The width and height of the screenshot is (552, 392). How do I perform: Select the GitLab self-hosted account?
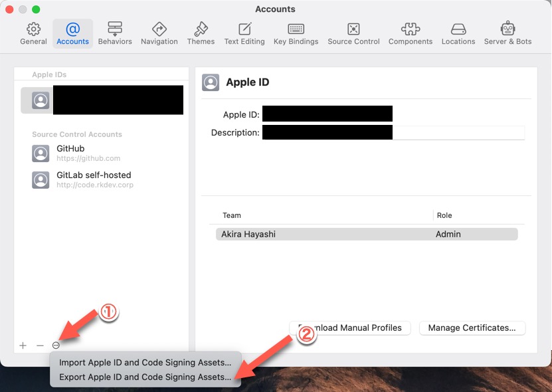click(x=102, y=179)
